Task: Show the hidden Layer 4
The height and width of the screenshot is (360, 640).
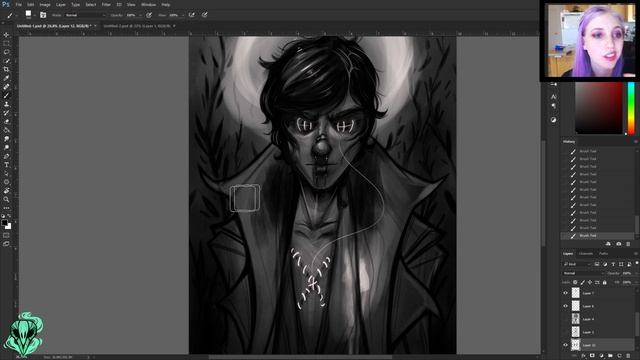Action: point(565,319)
